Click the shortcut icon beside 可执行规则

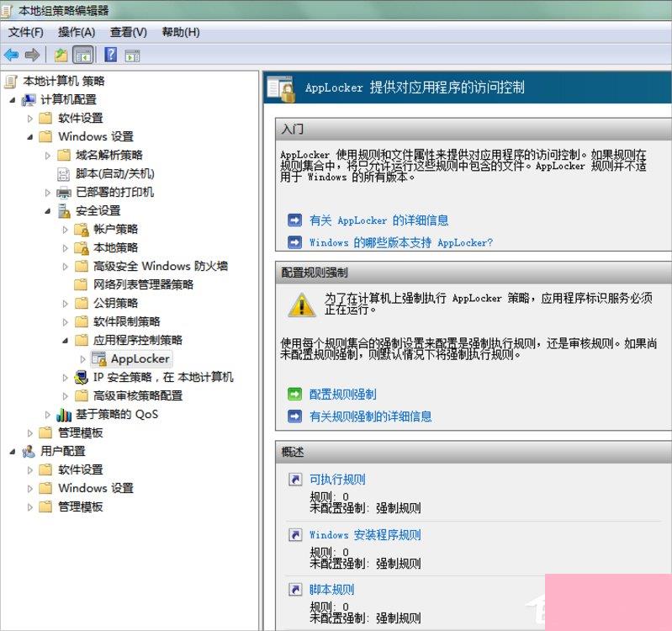pos(295,479)
